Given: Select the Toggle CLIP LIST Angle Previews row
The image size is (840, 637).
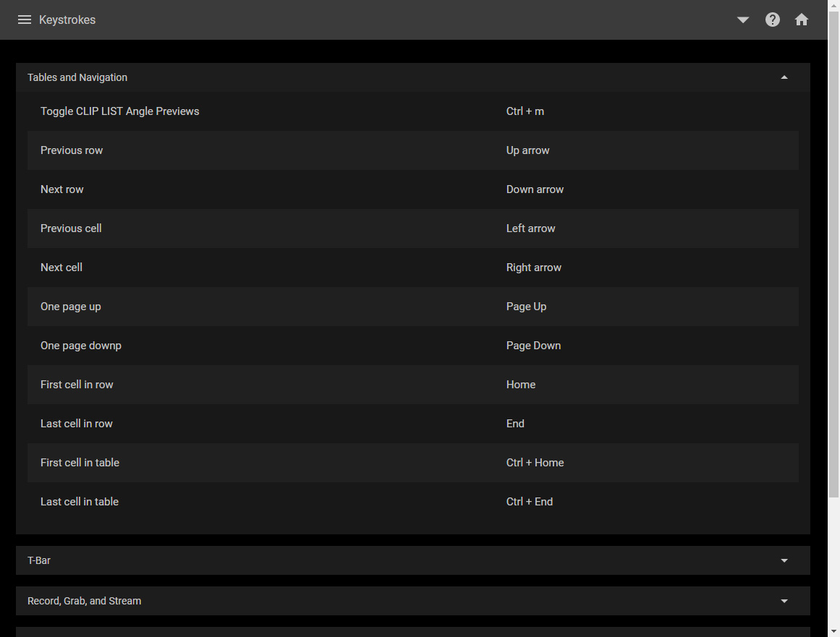Looking at the screenshot, I should click(x=413, y=111).
